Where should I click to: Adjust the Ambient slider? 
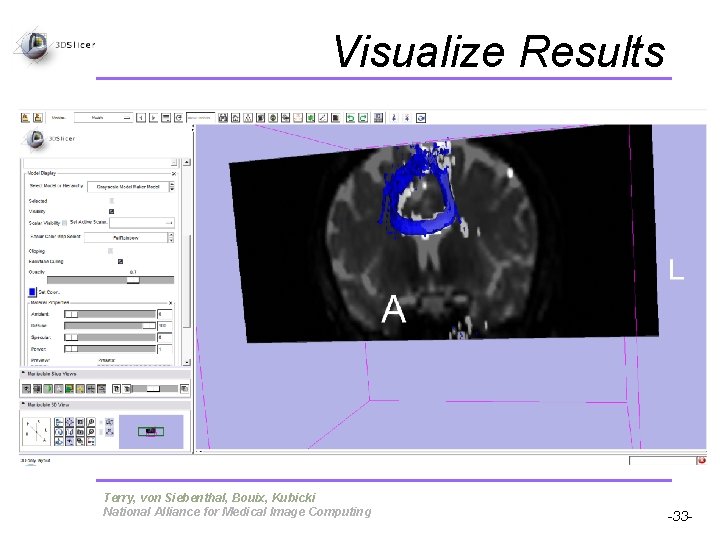coord(110,314)
